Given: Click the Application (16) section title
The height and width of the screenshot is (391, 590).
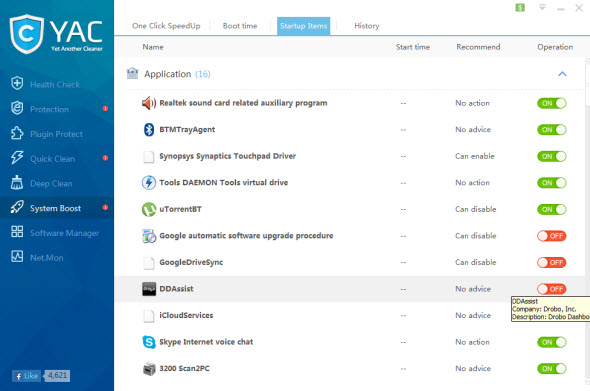Looking at the screenshot, I should (177, 74).
